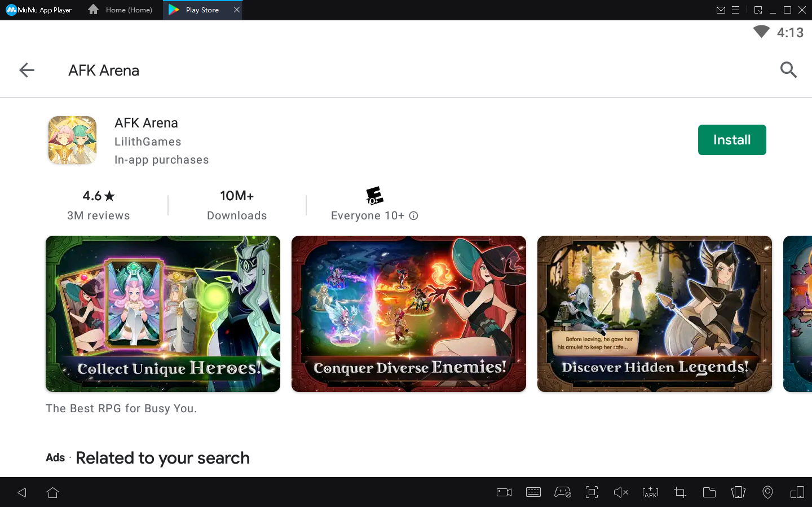The width and height of the screenshot is (812, 507).
Task: Rotate the emulator screen
Action: (x=797, y=492)
